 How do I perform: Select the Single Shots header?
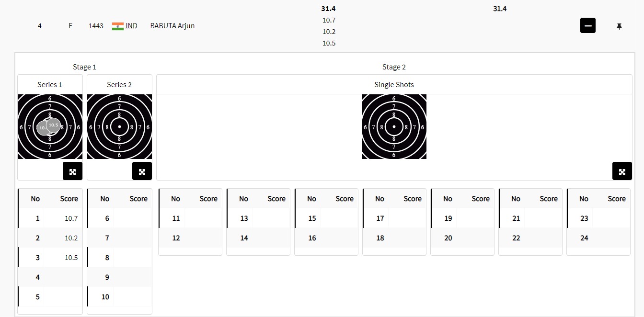(394, 85)
